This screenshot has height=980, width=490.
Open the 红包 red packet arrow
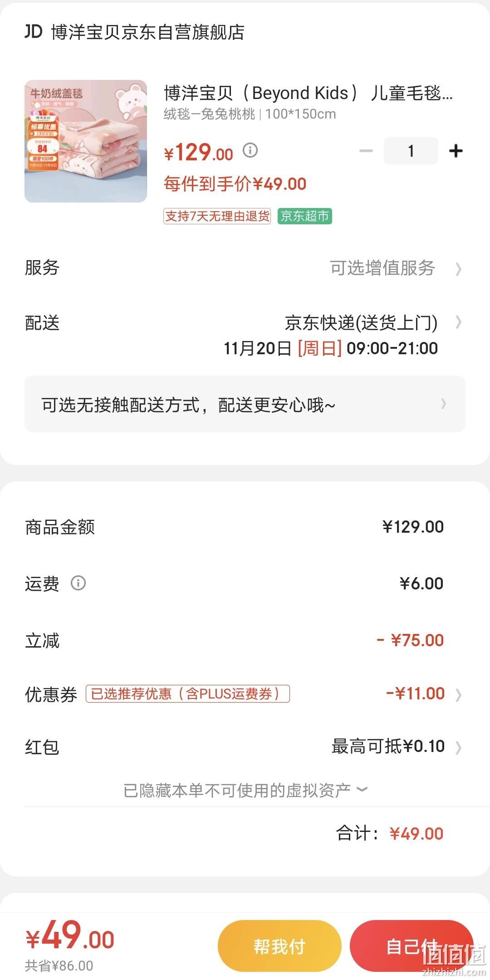458,747
